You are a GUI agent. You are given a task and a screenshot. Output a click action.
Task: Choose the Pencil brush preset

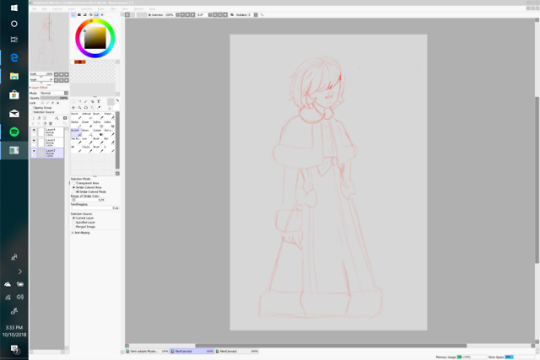[76, 116]
